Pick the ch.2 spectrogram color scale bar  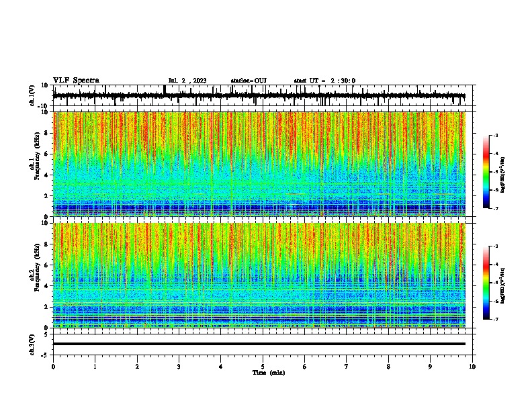(x=486, y=283)
